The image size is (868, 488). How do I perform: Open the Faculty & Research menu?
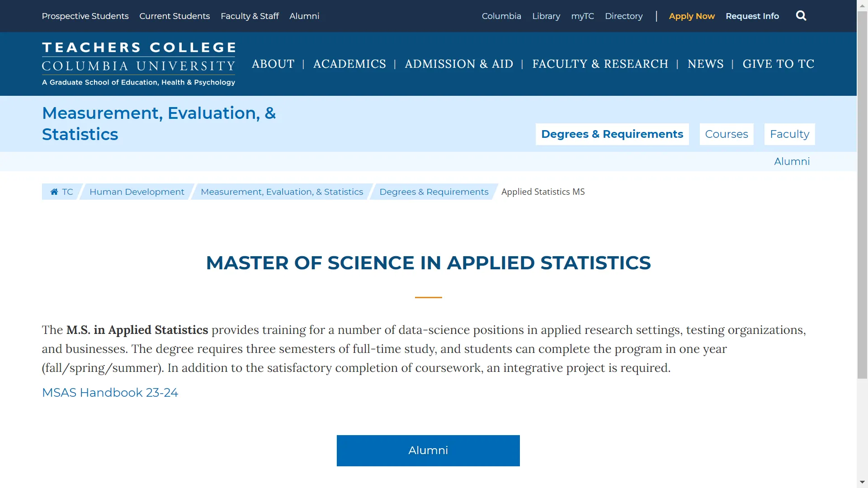click(600, 64)
